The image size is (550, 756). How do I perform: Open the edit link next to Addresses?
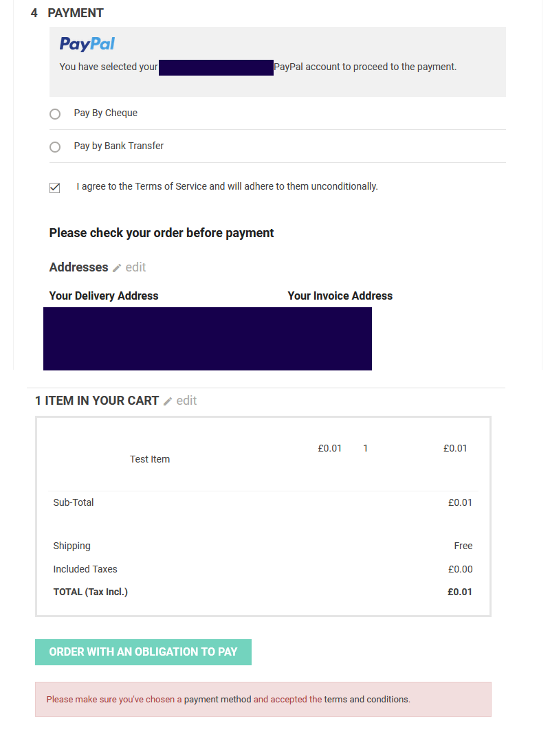pyautogui.click(x=135, y=267)
